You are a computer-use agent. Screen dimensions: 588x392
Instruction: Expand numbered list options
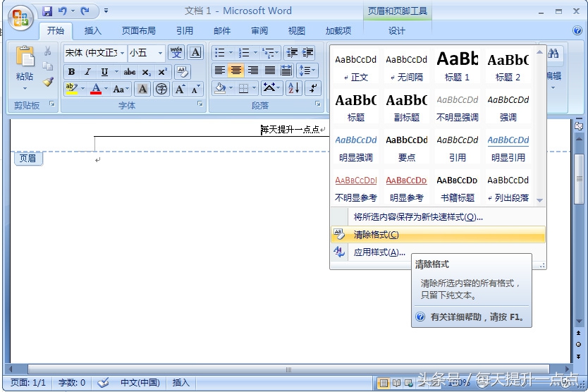pos(256,53)
